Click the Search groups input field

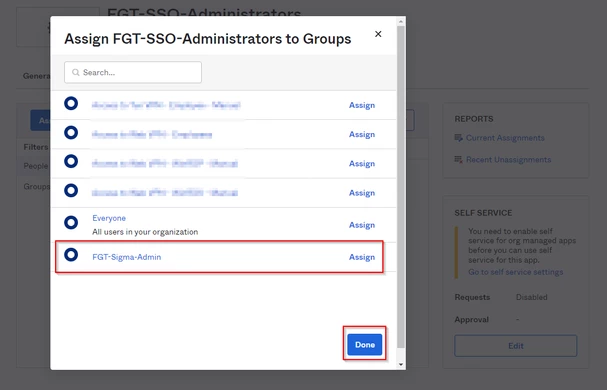pos(133,72)
